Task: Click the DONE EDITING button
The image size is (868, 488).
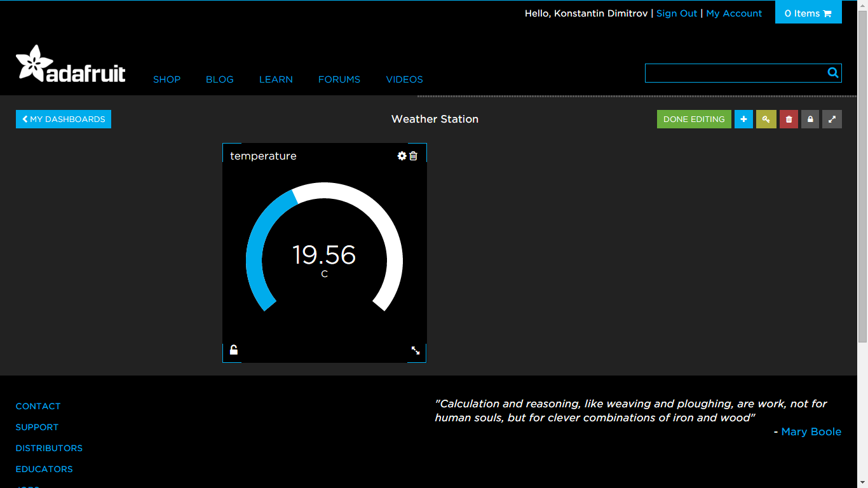Action: pyautogui.click(x=694, y=119)
